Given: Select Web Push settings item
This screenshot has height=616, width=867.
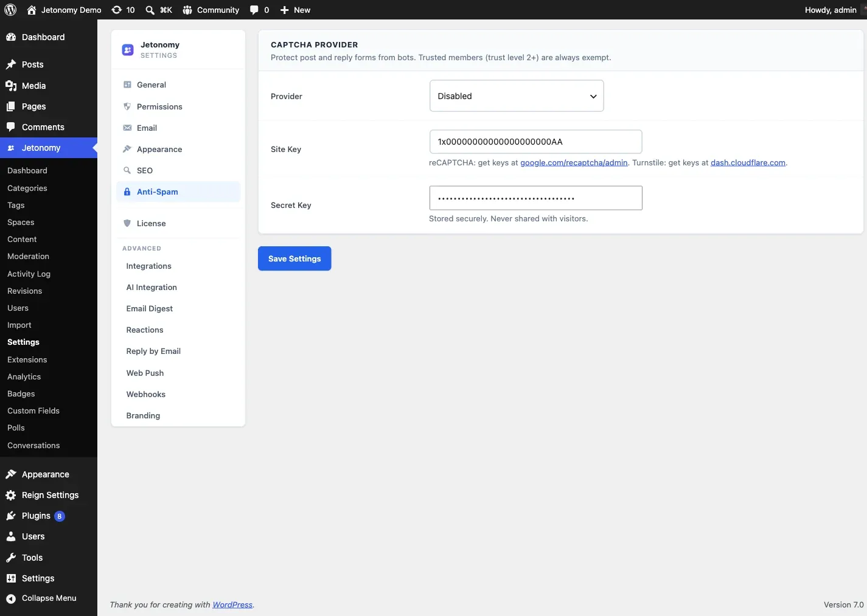Looking at the screenshot, I should [145, 373].
